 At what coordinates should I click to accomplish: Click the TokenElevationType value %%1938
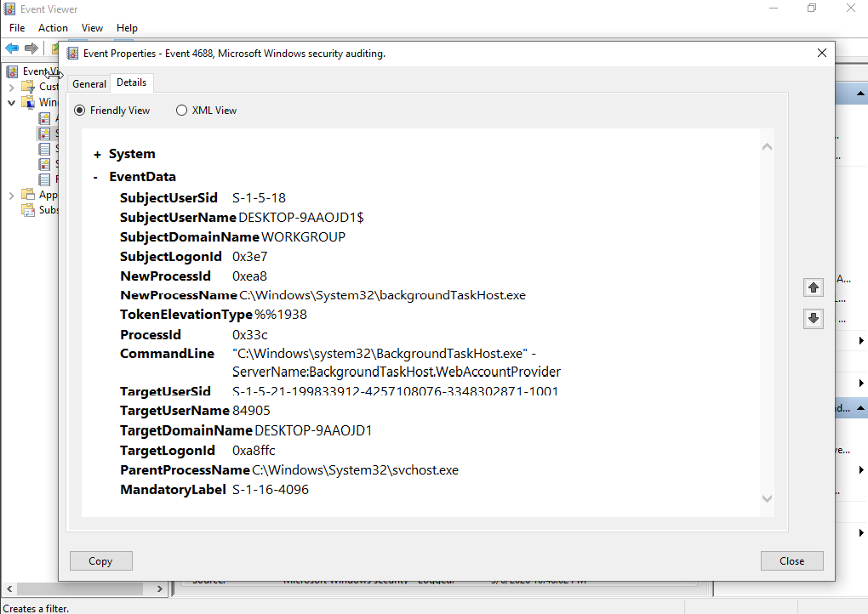tap(281, 315)
